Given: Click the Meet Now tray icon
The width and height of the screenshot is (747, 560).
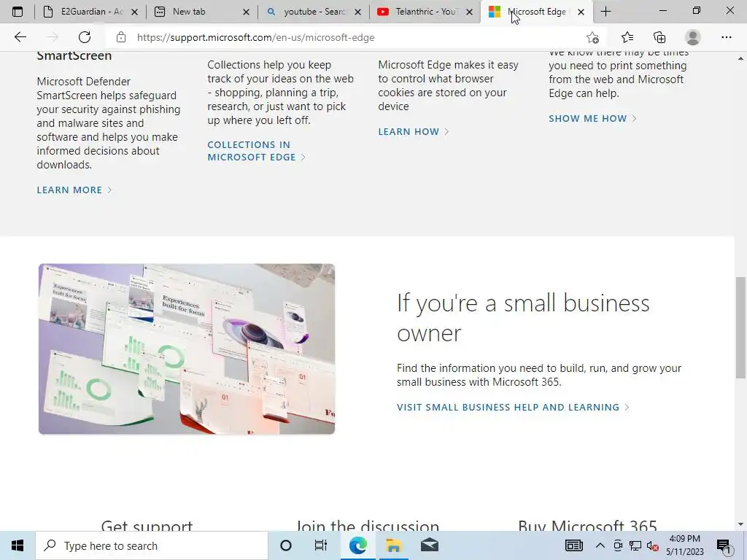Looking at the screenshot, I should tap(618, 545).
